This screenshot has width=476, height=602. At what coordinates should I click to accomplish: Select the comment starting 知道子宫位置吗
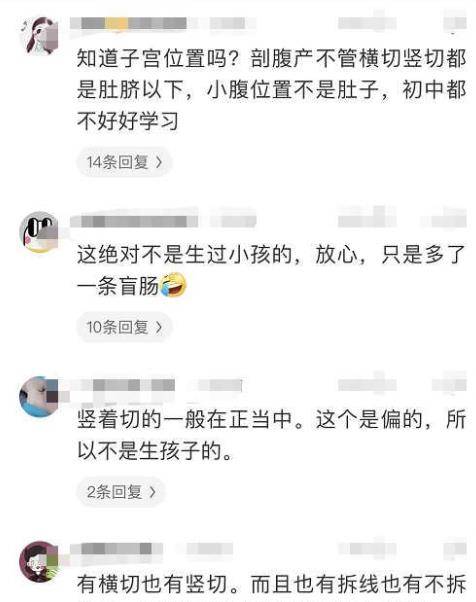(271, 89)
